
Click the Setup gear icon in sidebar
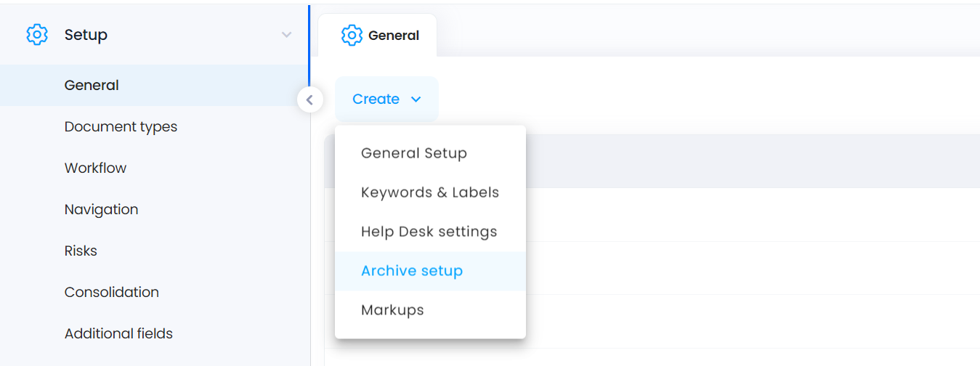coord(37,34)
